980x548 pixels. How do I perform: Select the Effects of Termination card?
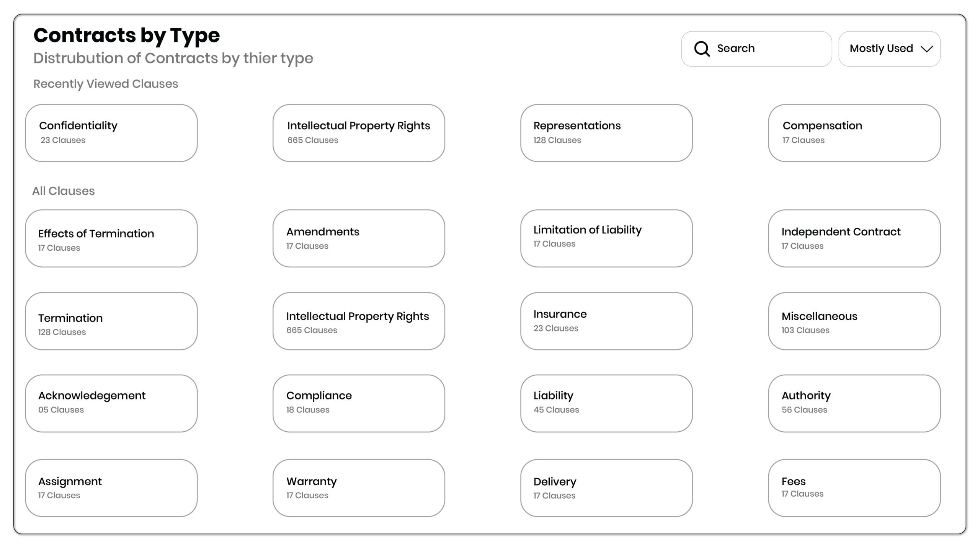point(111,238)
